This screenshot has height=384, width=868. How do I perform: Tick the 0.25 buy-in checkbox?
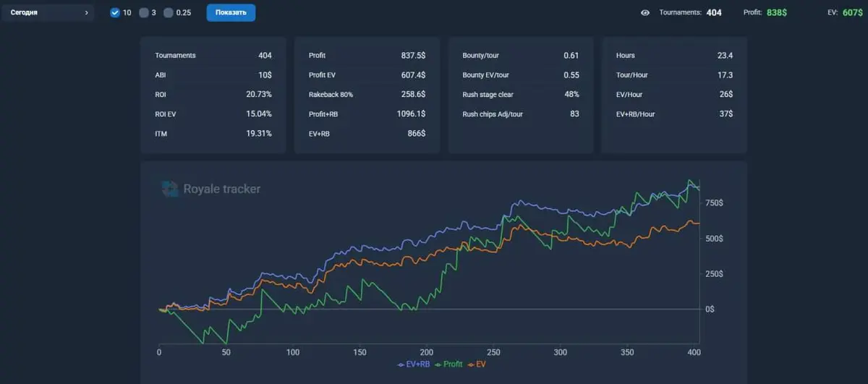(169, 13)
